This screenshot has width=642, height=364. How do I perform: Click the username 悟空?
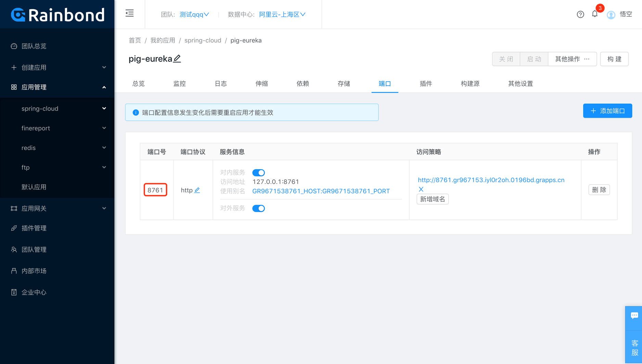(x=626, y=14)
